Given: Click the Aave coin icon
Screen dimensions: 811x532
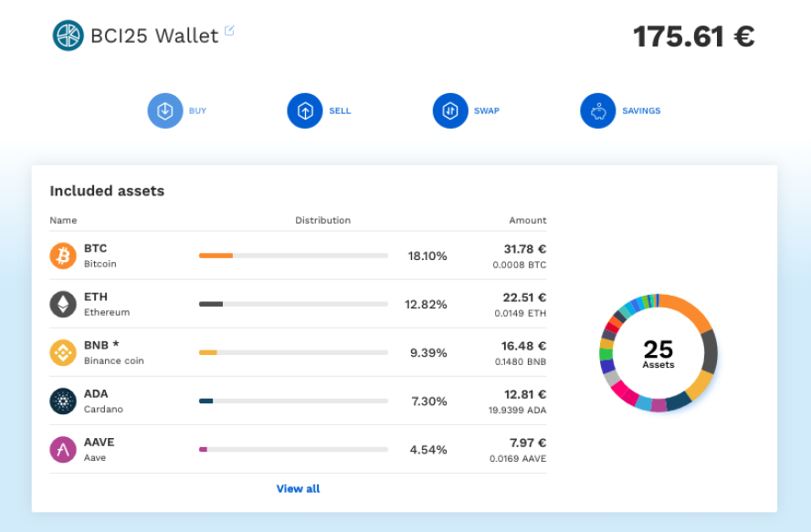Looking at the screenshot, I should coord(63,449).
